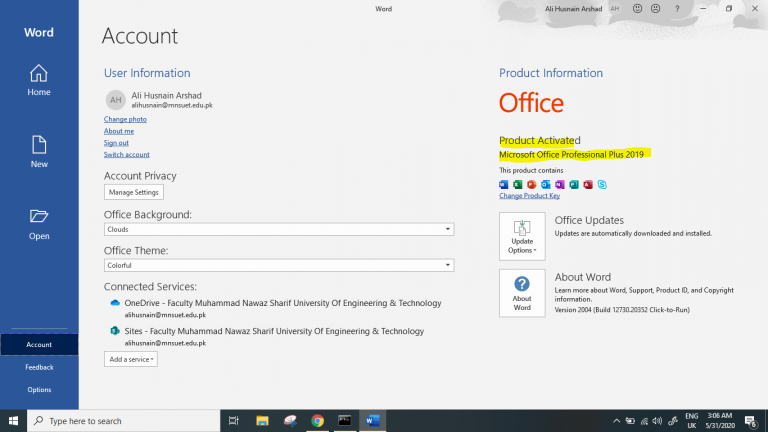768x432 pixels.
Task: Expand the Office Background dropdown
Action: coord(279,229)
